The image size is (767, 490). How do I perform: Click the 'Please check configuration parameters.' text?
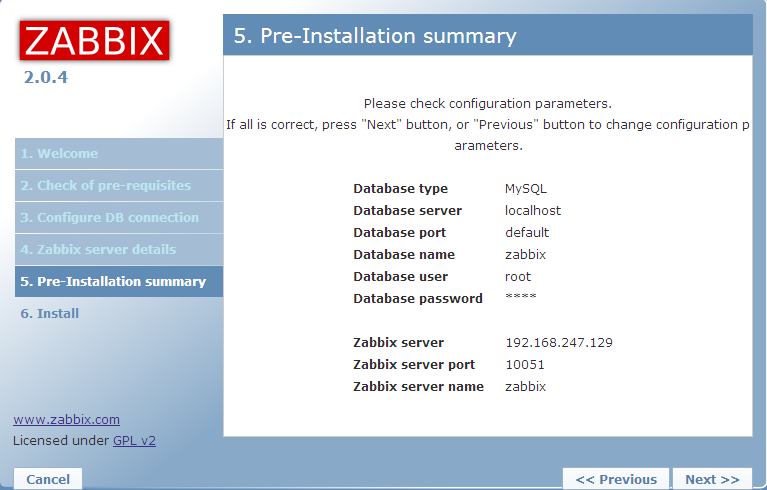488,104
